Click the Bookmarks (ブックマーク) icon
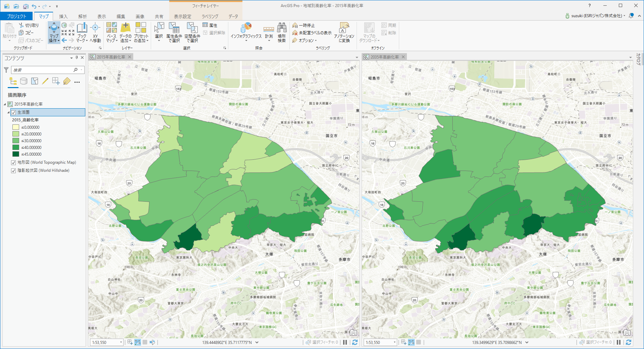The image size is (644, 349). coord(82,29)
